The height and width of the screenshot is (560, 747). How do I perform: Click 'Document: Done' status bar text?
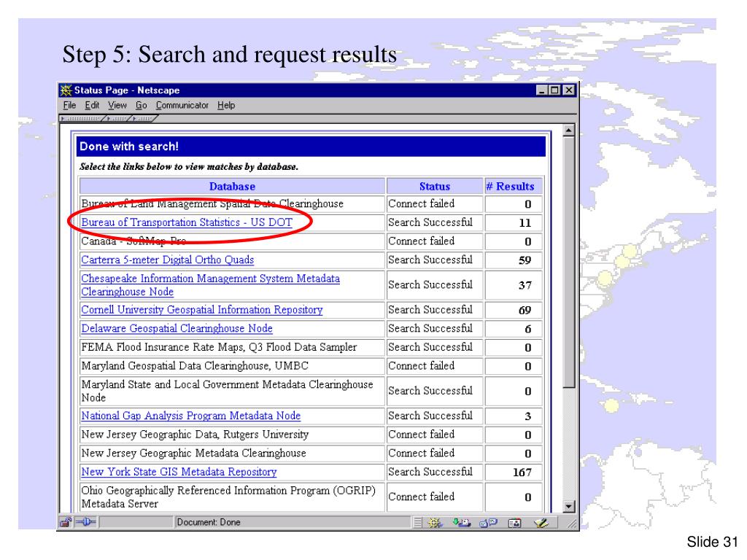click(209, 522)
